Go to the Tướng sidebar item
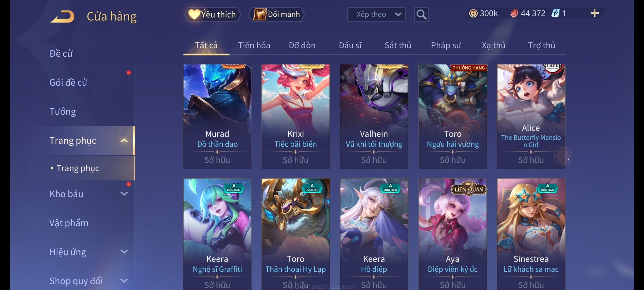 [x=63, y=111]
